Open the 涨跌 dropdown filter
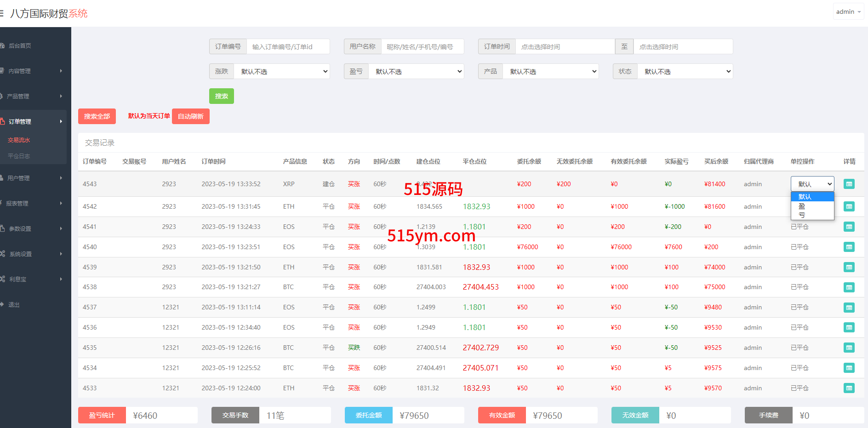Viewport: 868px width, 428px height. (282, 71)
